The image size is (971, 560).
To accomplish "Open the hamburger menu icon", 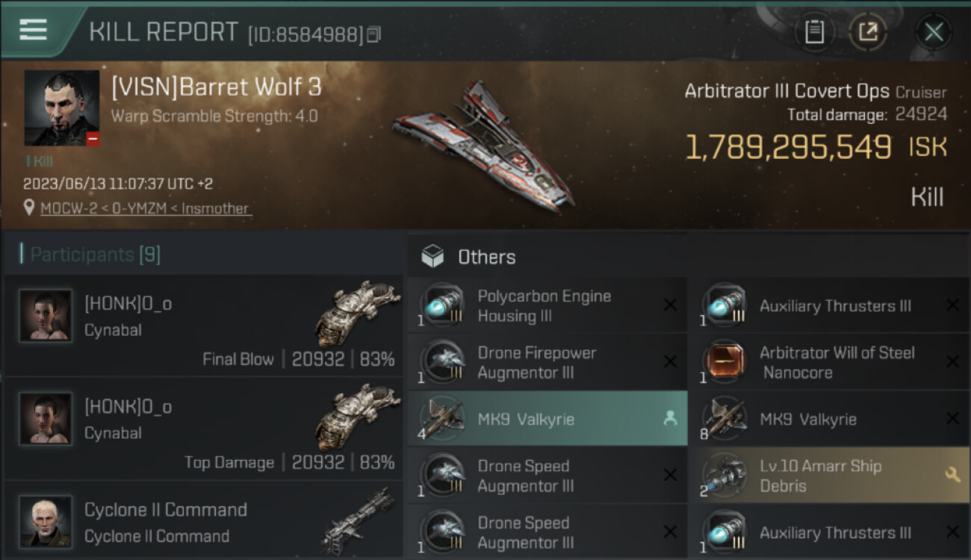I will [x=33, y=30].
